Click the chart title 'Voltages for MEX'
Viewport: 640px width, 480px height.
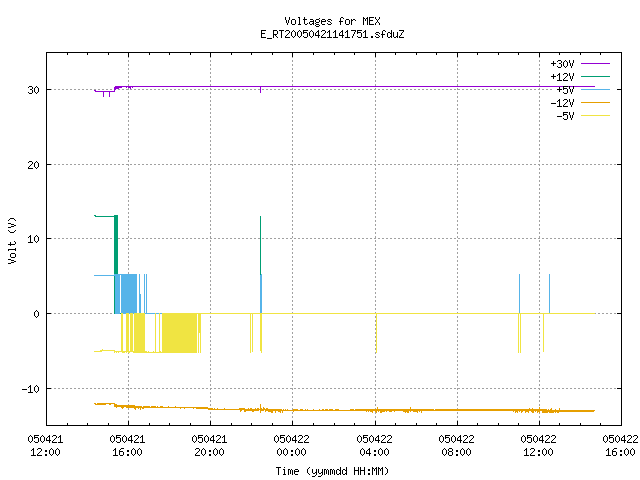[332, 21]
